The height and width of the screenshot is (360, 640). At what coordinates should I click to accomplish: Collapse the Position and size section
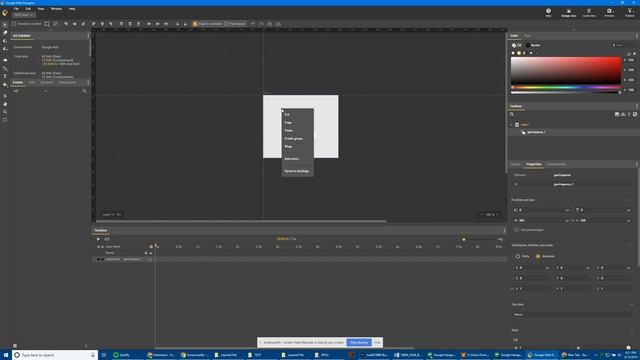click(632, 200)
